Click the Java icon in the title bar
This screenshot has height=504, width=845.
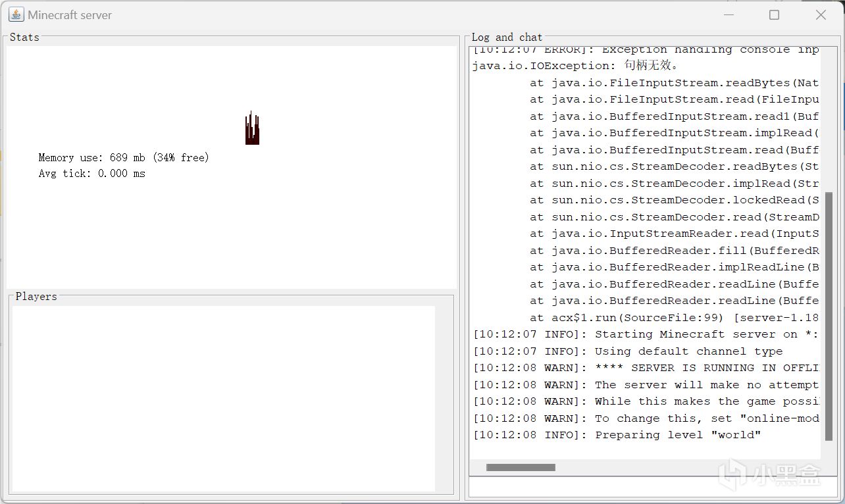point(16,14)
